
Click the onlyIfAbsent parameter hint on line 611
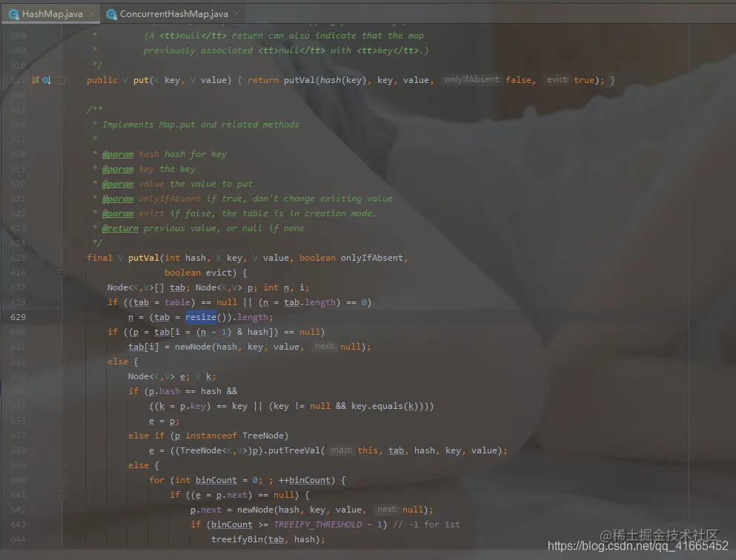pos(472,80)
